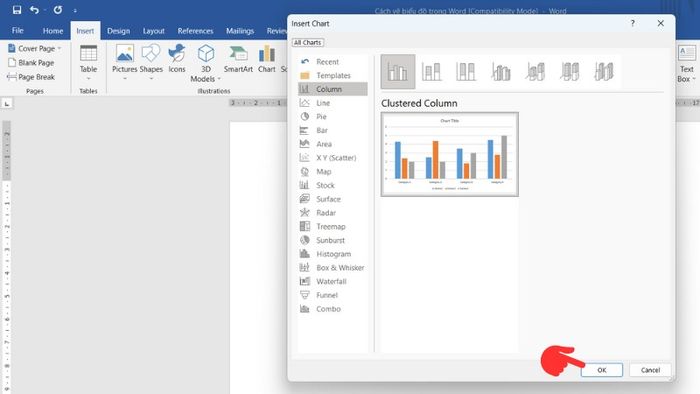Choose 3-D Stacked Column subtype icon

[535, 71]
